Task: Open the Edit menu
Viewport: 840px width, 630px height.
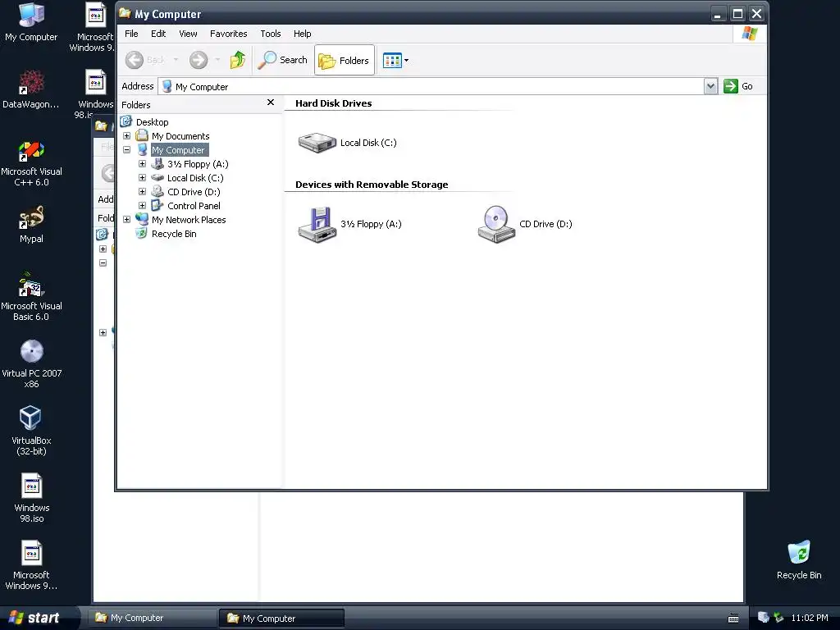Action: (x=158, y=34)
